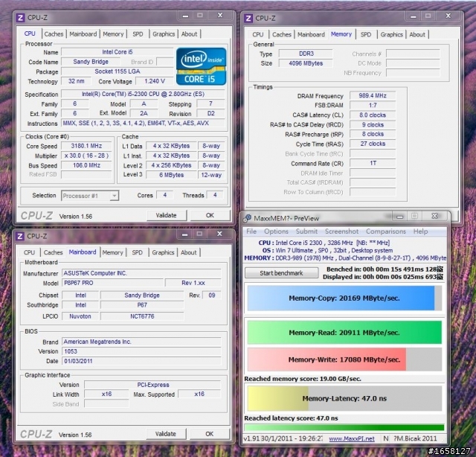Open Caches tab in Memory window
476x457 pixels.
point(282,35)
